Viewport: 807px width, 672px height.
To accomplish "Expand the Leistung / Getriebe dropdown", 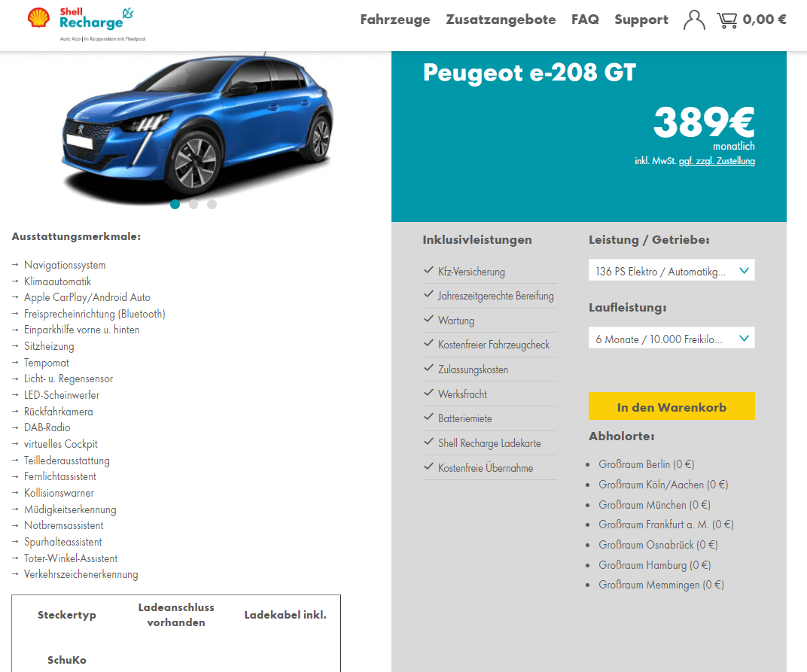I will pyautogui.click(x=671, y=270).
